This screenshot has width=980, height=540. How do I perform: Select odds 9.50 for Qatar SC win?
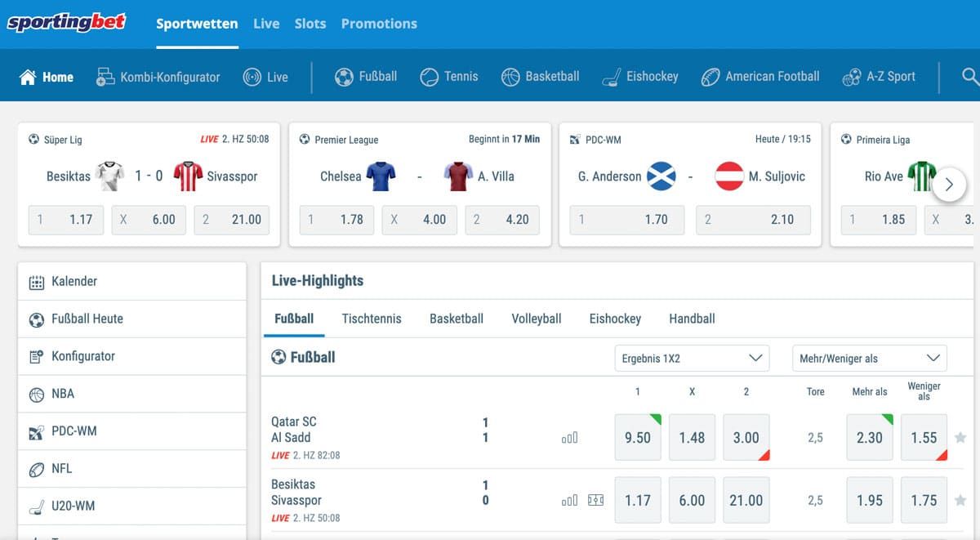pyautogui.click(x=637, y=438)
